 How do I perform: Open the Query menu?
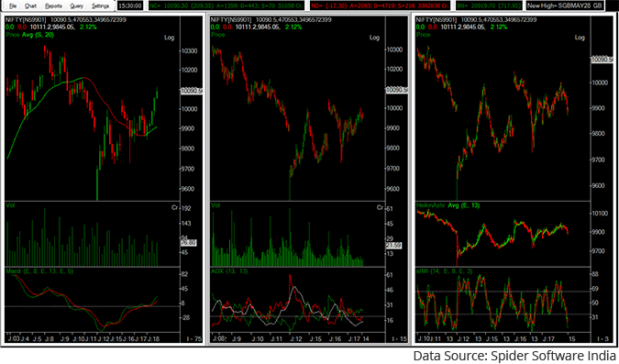(x=77, y=6)
